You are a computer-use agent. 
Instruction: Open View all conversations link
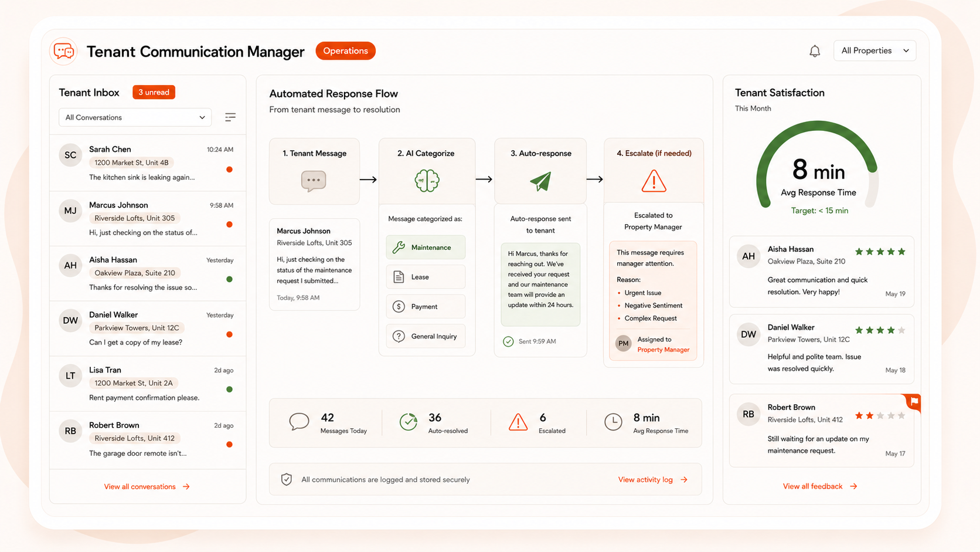point(147,486)
